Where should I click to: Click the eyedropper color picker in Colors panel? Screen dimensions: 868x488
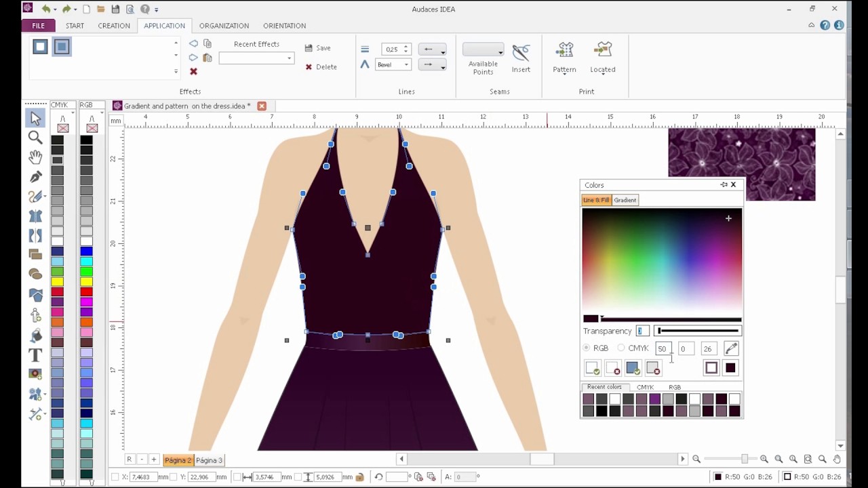pyautogui.click(x=731, y=348)
